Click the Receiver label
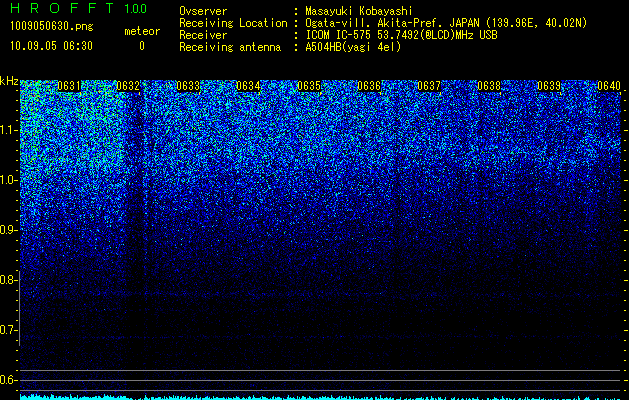 pyautogui.click(x=203, y=35)
